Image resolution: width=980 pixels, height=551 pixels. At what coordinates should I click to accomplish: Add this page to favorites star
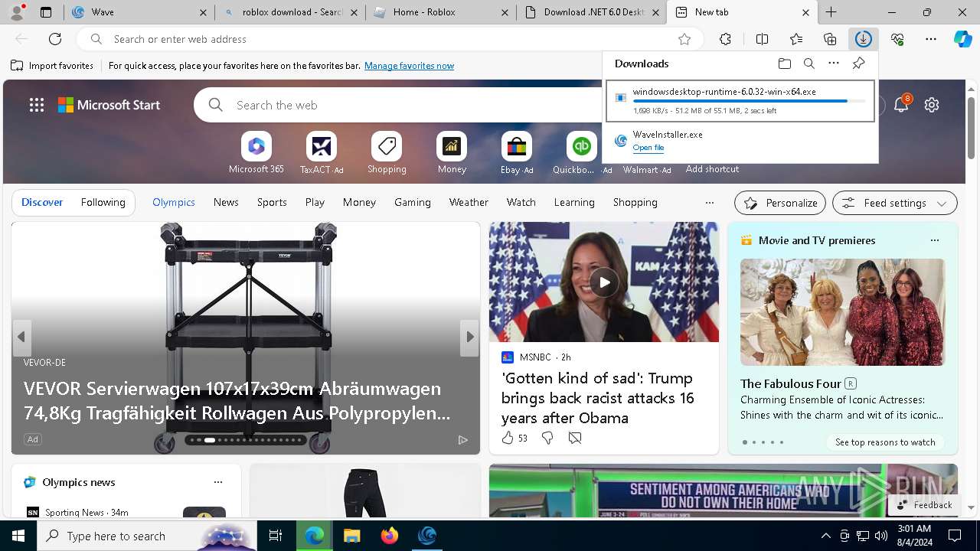point(684,39)
